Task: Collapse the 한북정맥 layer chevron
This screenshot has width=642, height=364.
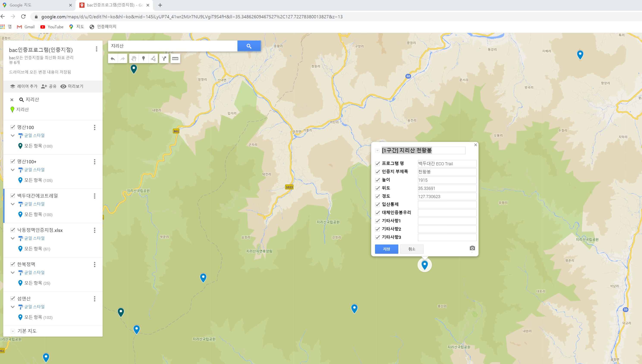Action: tap(13, 272)
